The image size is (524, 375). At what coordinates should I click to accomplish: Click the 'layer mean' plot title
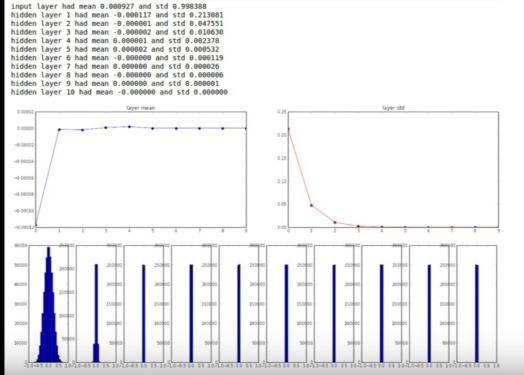click(141, 108)
